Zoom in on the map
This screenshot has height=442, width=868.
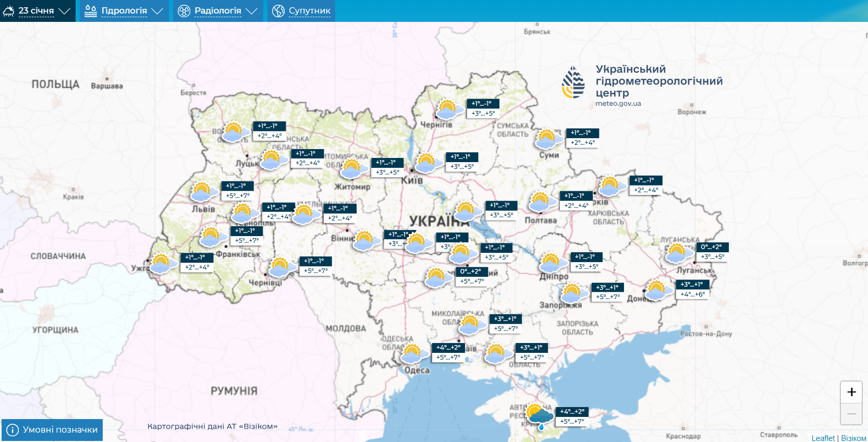[851, 392]
